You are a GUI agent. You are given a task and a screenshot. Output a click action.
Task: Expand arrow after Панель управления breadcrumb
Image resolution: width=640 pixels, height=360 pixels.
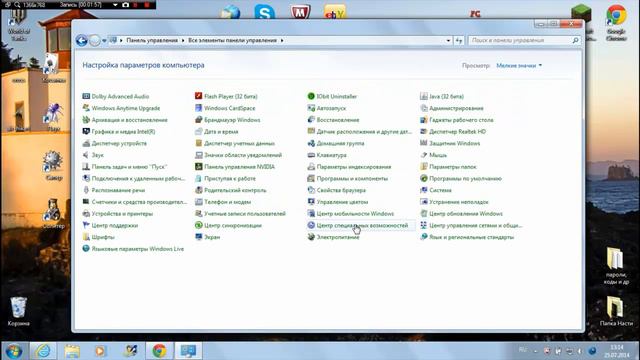(183, 40)
